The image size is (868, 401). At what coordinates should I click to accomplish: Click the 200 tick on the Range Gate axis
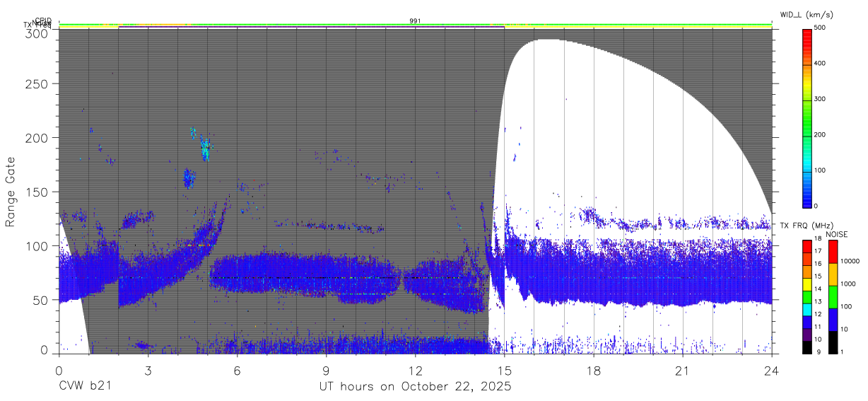[37, 138]
